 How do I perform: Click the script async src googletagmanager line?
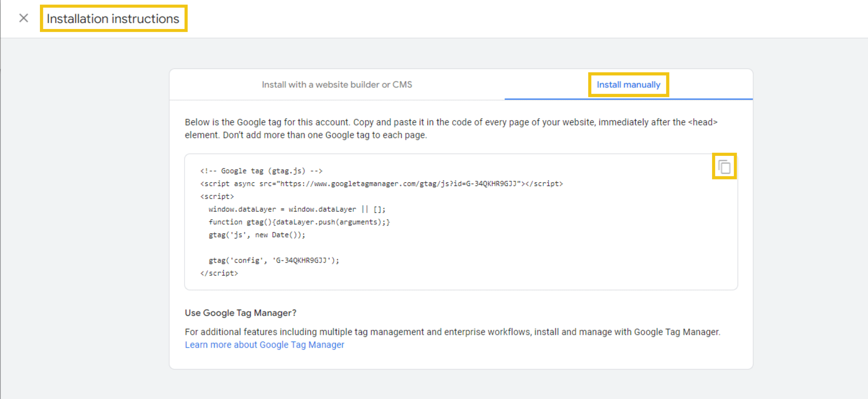(381, 184)
